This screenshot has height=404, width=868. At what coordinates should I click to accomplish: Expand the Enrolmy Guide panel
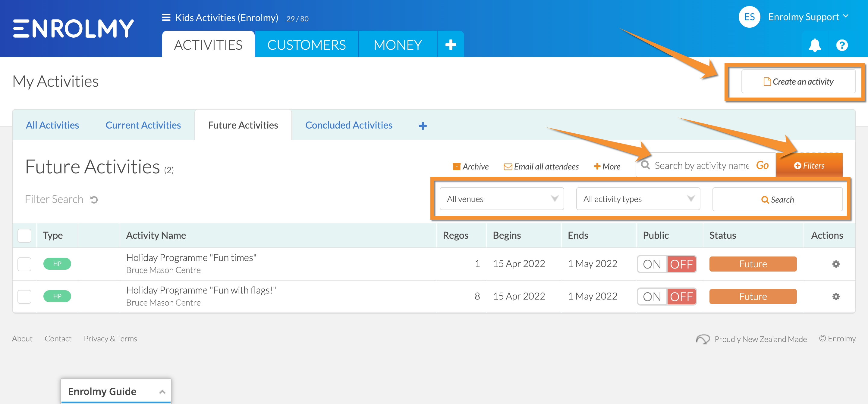pyautogui.click(x=116, y=391)
